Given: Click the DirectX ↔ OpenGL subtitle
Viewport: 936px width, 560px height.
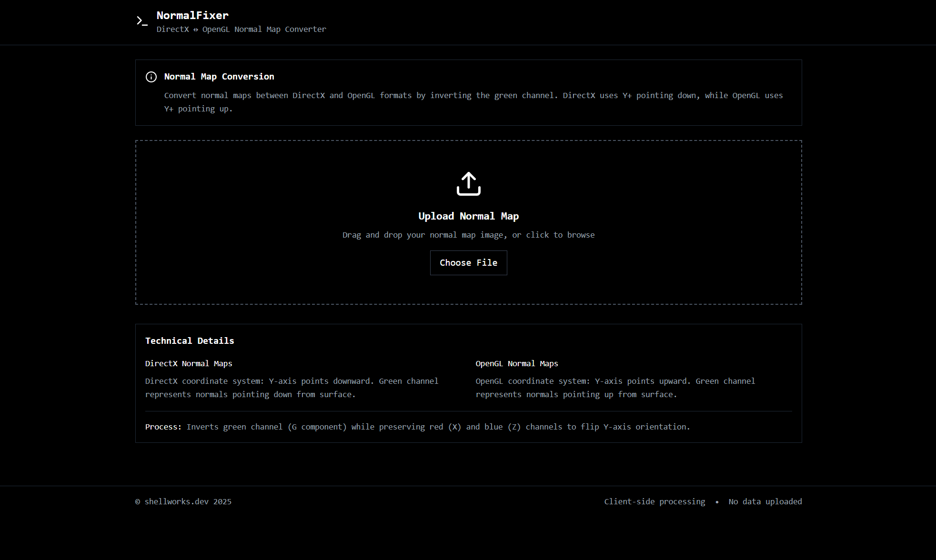Looking at the screenshot, I should (x=241, y=30).
